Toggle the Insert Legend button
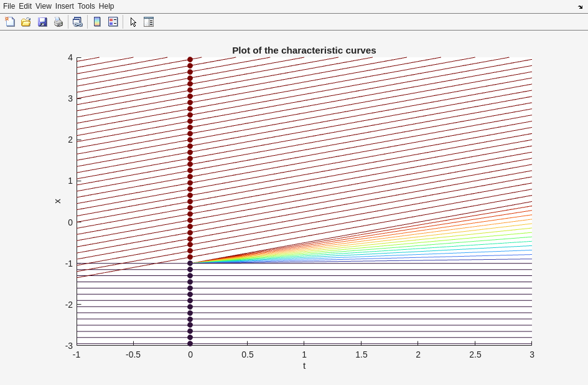The image size is (588, 385). (x=113, y=22)
